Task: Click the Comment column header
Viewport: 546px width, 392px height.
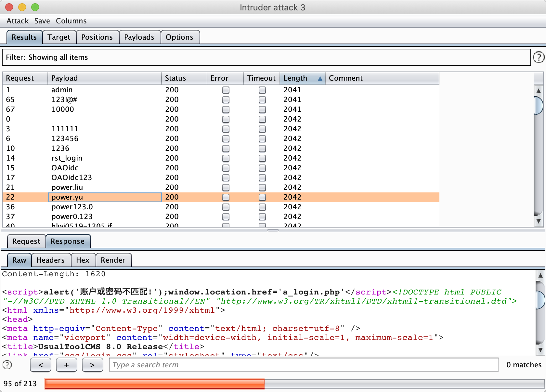Action: (x=382, y=78)
